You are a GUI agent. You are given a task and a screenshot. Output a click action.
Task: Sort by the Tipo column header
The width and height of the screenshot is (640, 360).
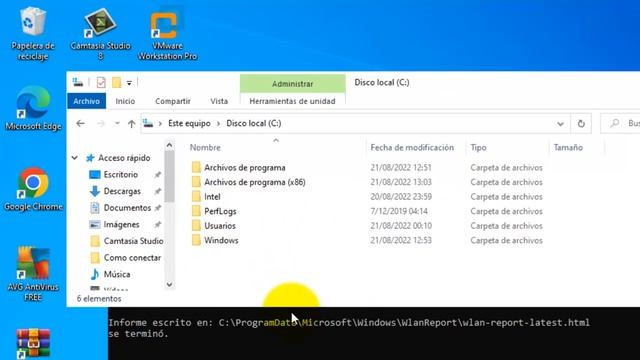click(x=478, y=147)
